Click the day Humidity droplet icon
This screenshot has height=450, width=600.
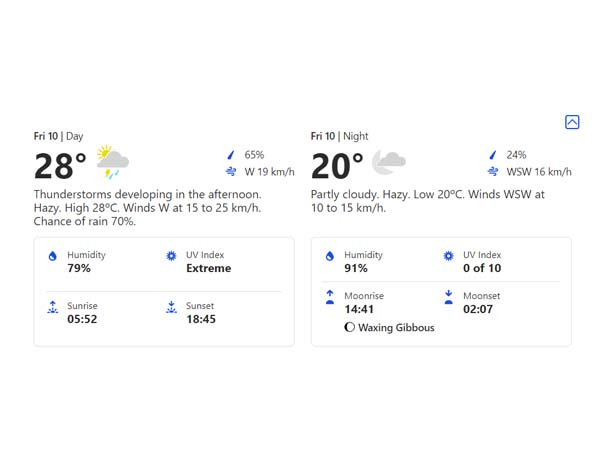(53, 256)
